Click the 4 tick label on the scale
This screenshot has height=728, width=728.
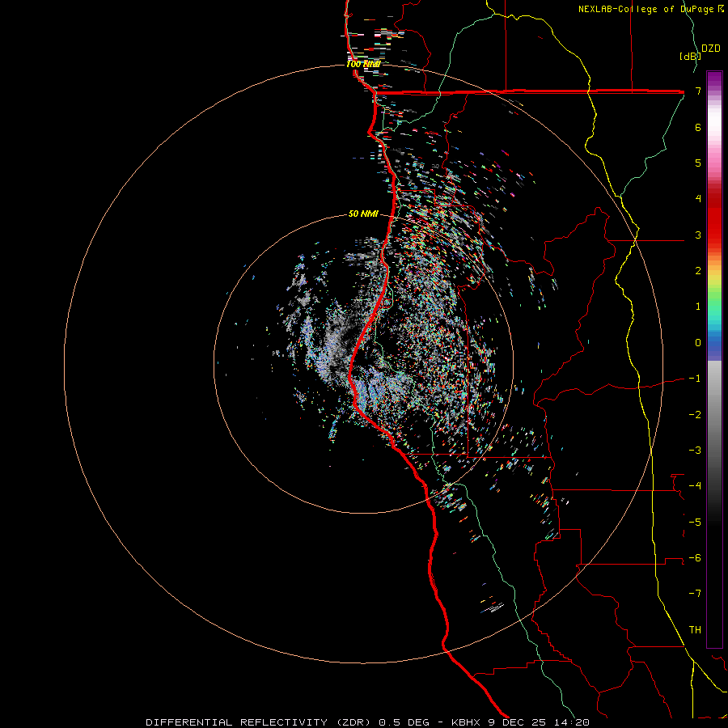[698, 198]
